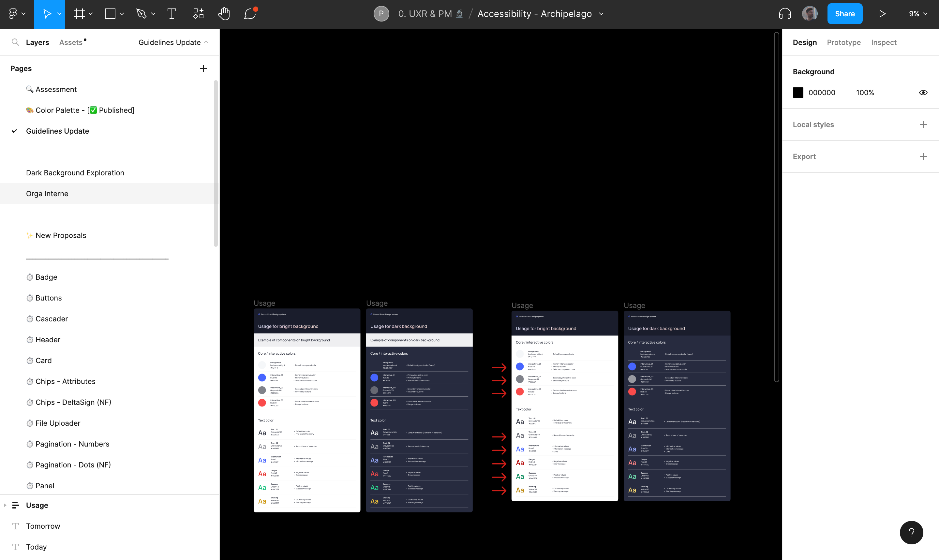Select the Frame tool
The image size is (939, 560).
coord(79,14)
